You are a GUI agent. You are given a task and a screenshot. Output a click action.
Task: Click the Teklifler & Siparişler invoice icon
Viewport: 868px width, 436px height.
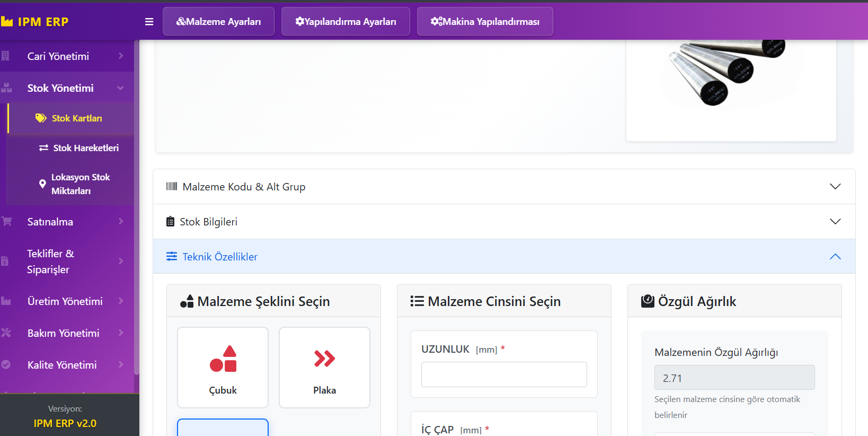[5, 260]
